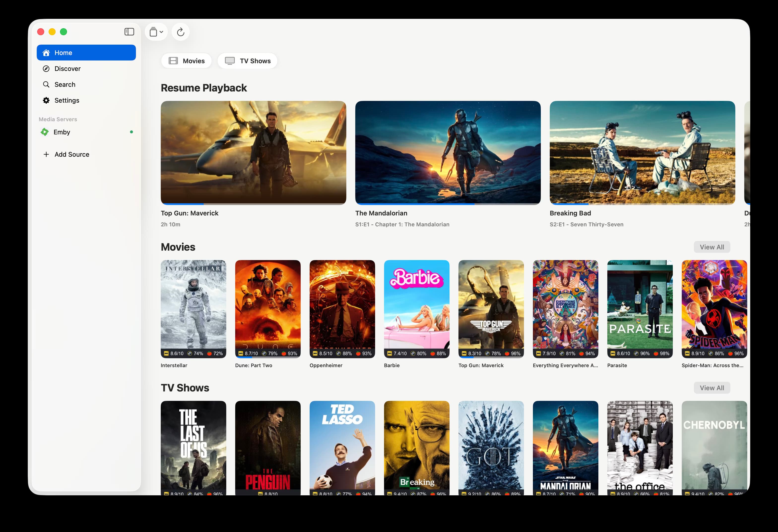Screen dimensions: 778x532
Task: Open The Last of Us show poster
Action: click(x=194, y=448)
